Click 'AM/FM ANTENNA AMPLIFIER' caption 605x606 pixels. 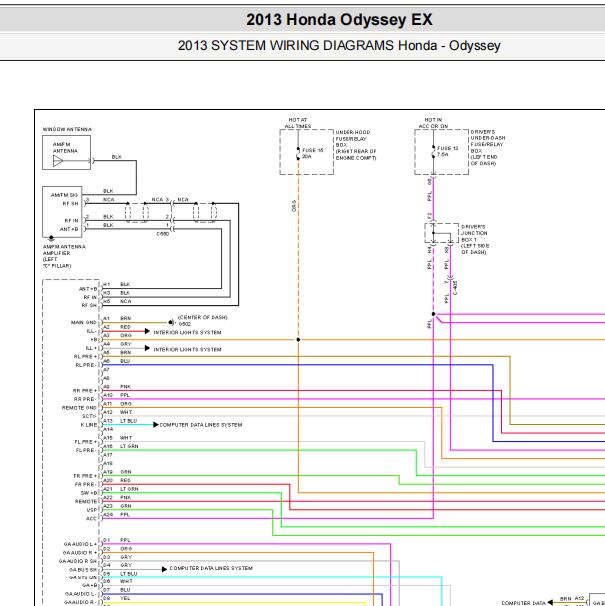(x=64, y=256)
